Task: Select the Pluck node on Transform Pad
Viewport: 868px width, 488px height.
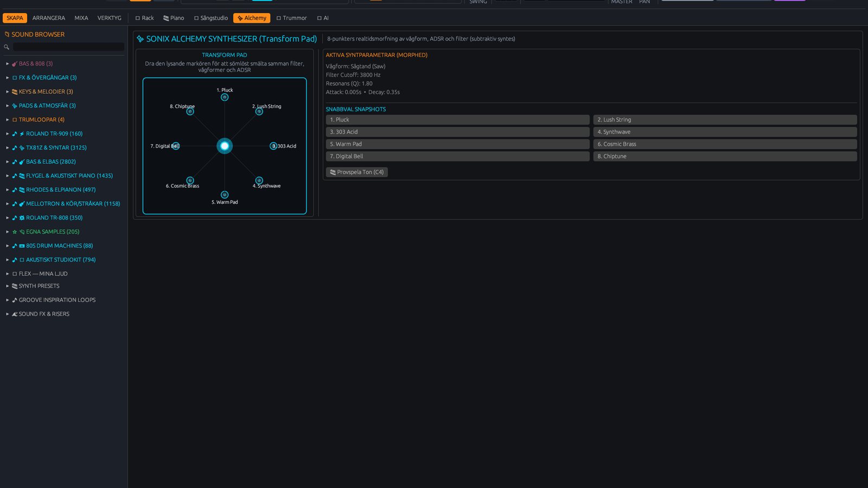Action: tap(225, 97)
